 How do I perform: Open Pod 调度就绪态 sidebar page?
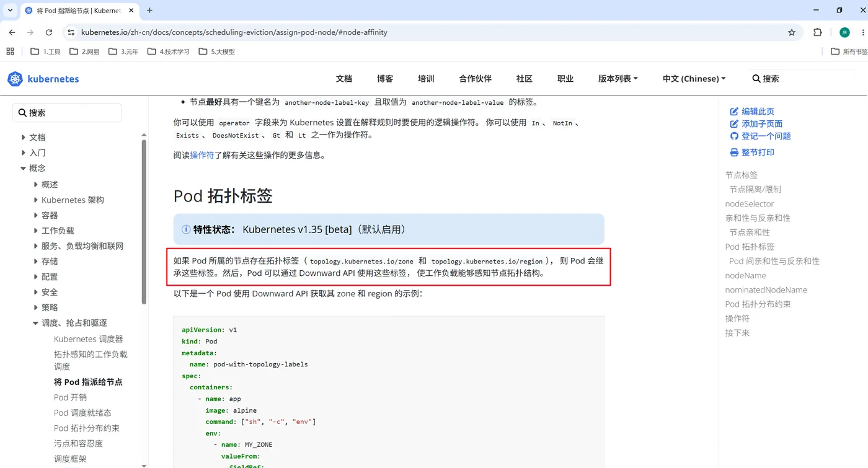click(x=82, y=413)
